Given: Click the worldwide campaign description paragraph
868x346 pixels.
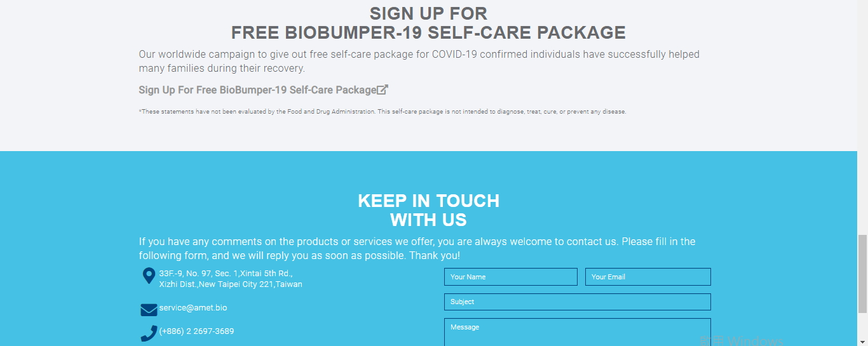Looking at the screenshot, I should pos(419,62).
